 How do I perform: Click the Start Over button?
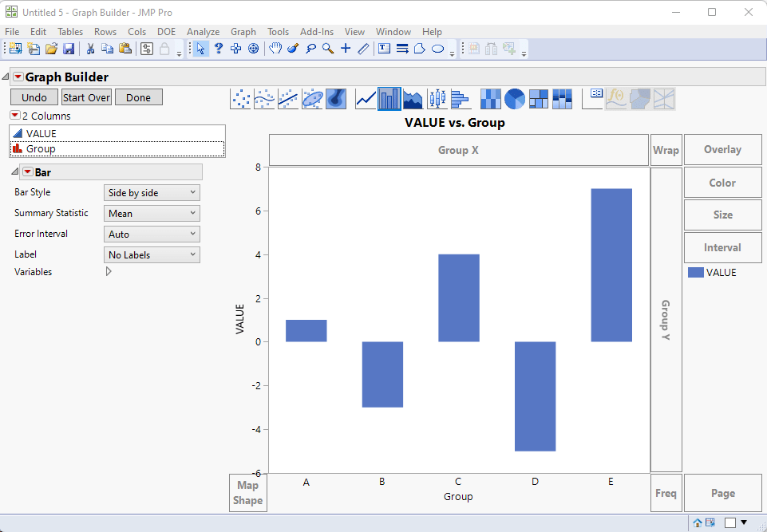point(86,97)
